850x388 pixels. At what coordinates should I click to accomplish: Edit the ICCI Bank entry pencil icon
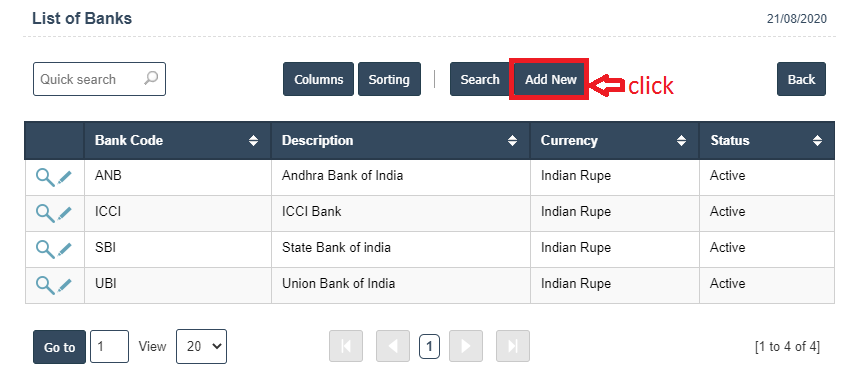[x=65, y=212]
